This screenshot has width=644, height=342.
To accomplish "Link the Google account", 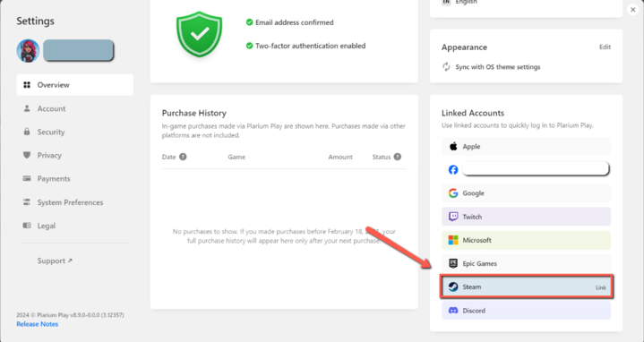I will pyautogui.click(x=526, y=193).
